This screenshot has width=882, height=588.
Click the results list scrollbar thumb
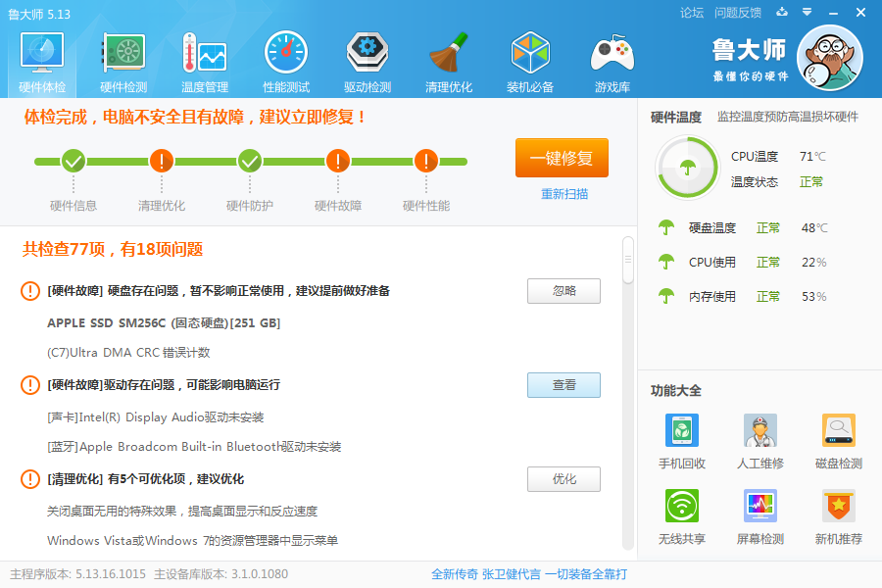628,260
